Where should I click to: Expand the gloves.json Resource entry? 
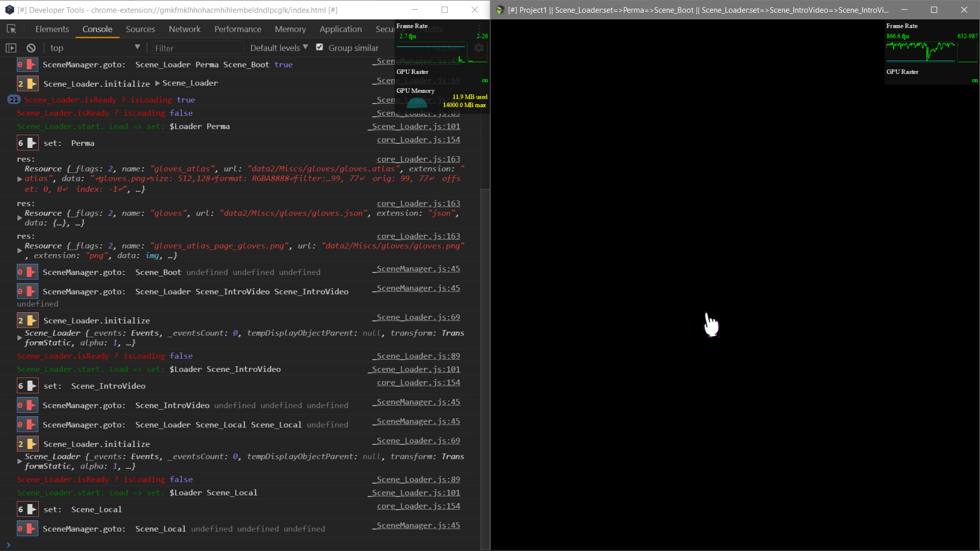[x=20, y=218]
